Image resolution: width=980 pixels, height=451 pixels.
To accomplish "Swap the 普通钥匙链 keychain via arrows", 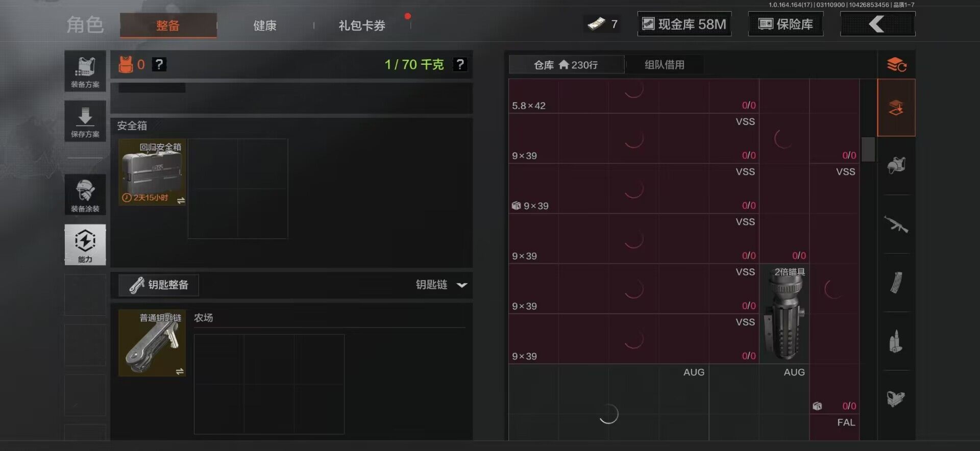I will click(180, 371).
